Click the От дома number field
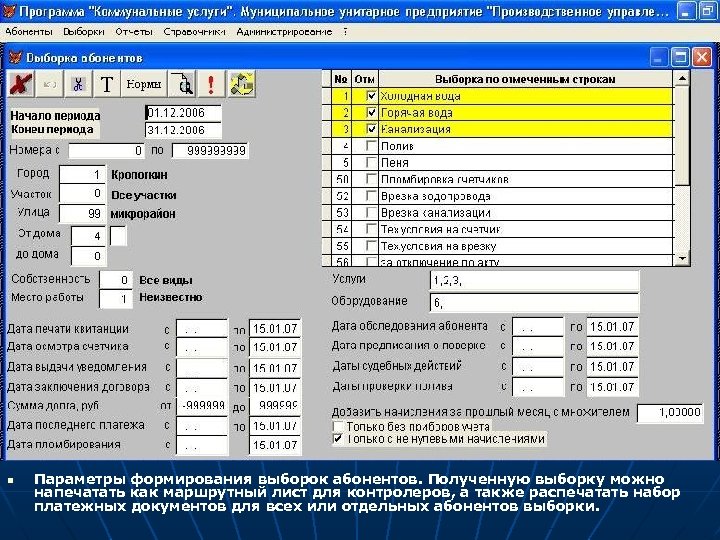Screen dimensions: 720x540 pos(89,236)
